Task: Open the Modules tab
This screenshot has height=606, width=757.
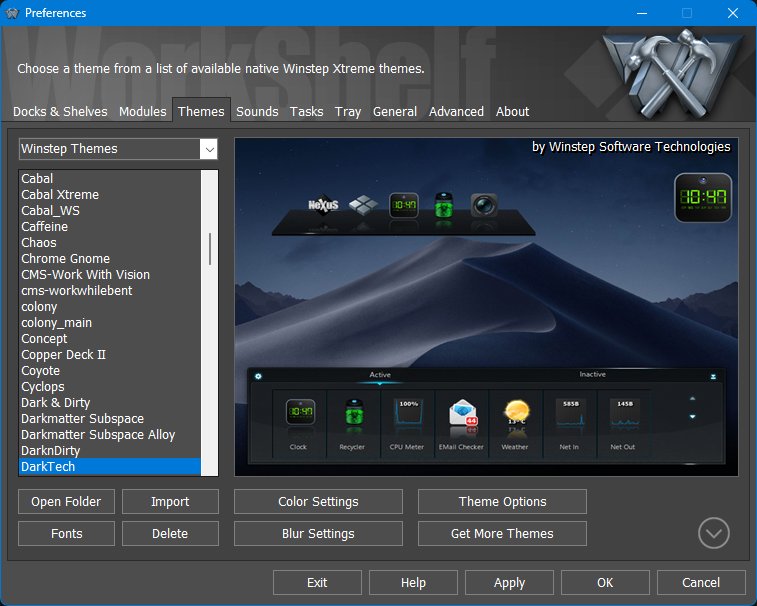Action: click(142, 112)
